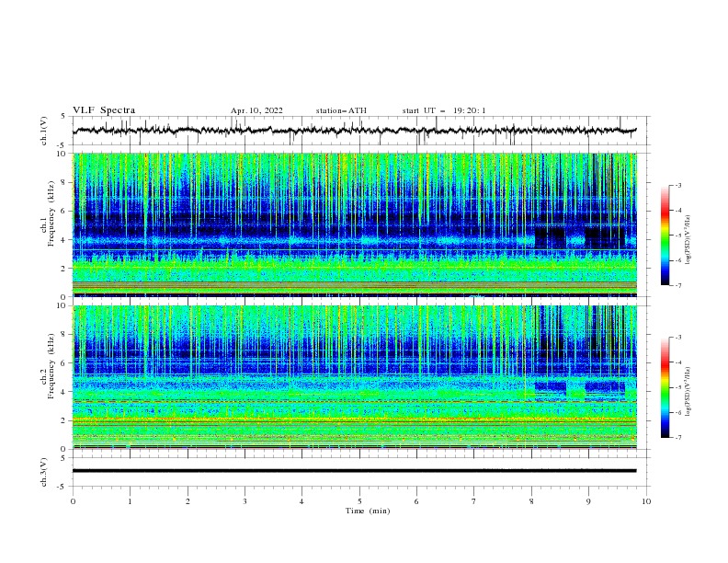This screenshot has height=563, width=728.
Task: Click the ch.3(V) axis label
Action: click(44, 472)
